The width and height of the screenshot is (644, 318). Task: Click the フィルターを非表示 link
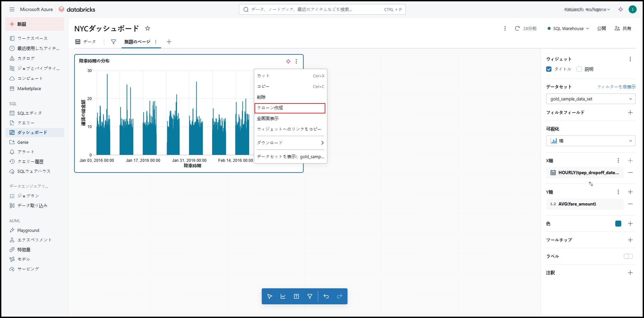coord(616,87)
